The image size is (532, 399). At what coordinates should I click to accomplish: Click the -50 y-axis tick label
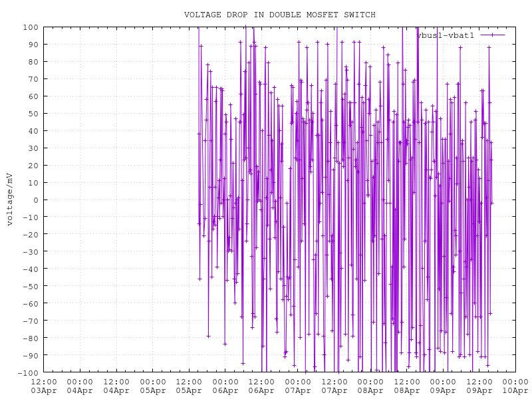[x=30, y=286]
